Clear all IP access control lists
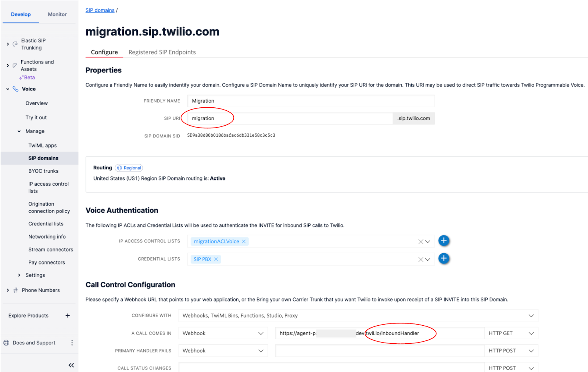The width and height of the screenshot is (588, 372). 421,242
